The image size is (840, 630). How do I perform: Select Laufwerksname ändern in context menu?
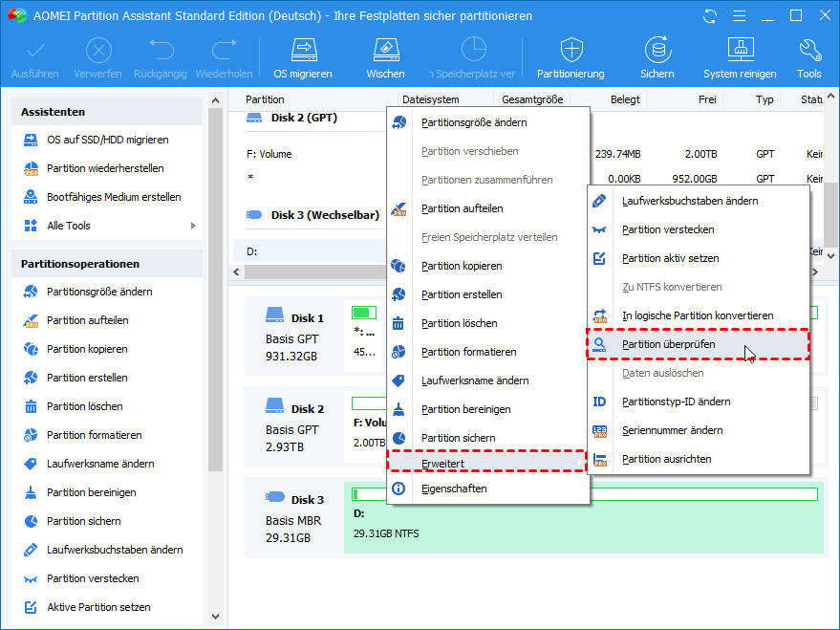487,380
